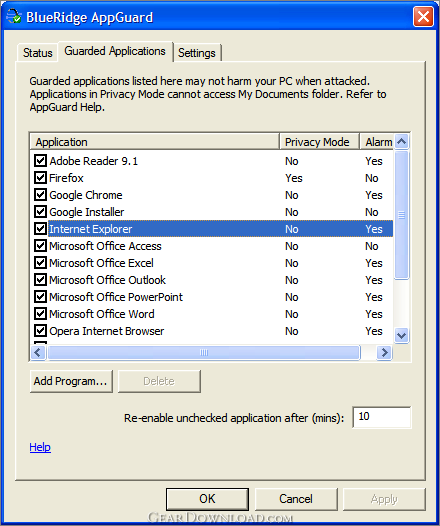The image size is (440, 526).
Task: Click the vertical scrollbar thumb
Action: point(401,215)
